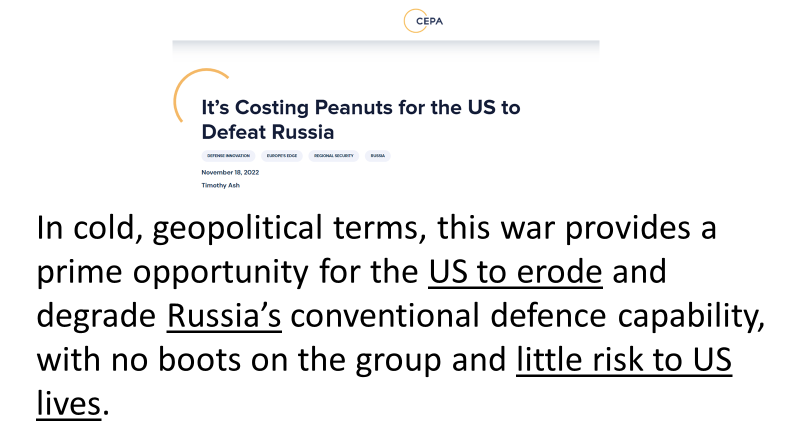Select the Defense Innovation tag
The height and width of the screenshot is (444, 798).
click(x=228, y=156)
